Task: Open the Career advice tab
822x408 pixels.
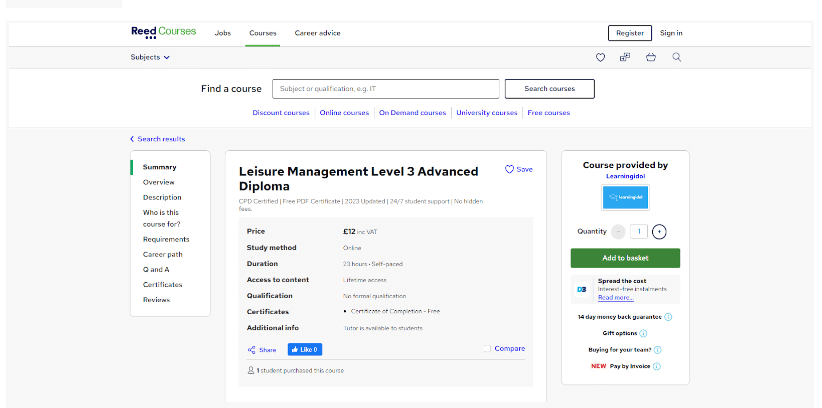Action: 317,33
